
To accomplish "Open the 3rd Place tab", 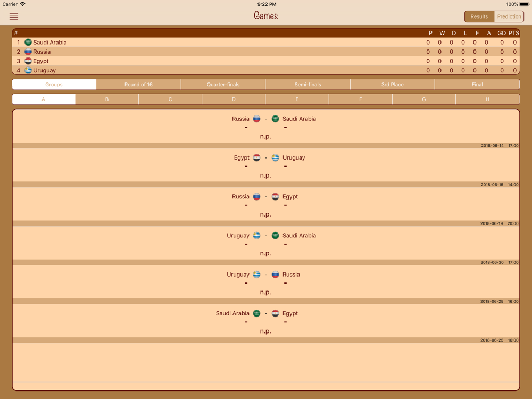I will (392, 85).
